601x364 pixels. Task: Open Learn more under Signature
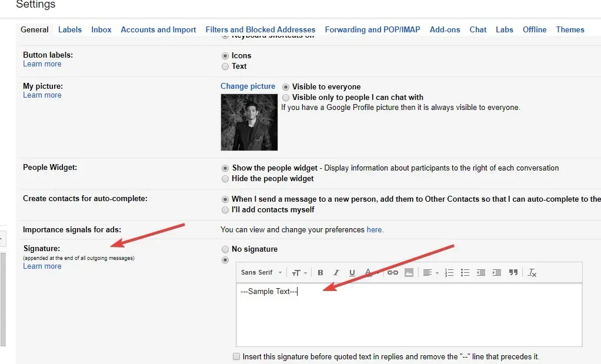42,266
